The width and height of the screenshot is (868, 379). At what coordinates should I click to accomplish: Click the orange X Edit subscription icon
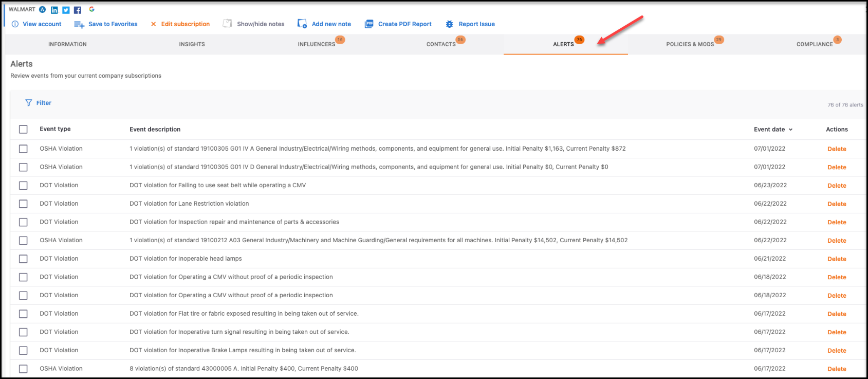point(153,24)
